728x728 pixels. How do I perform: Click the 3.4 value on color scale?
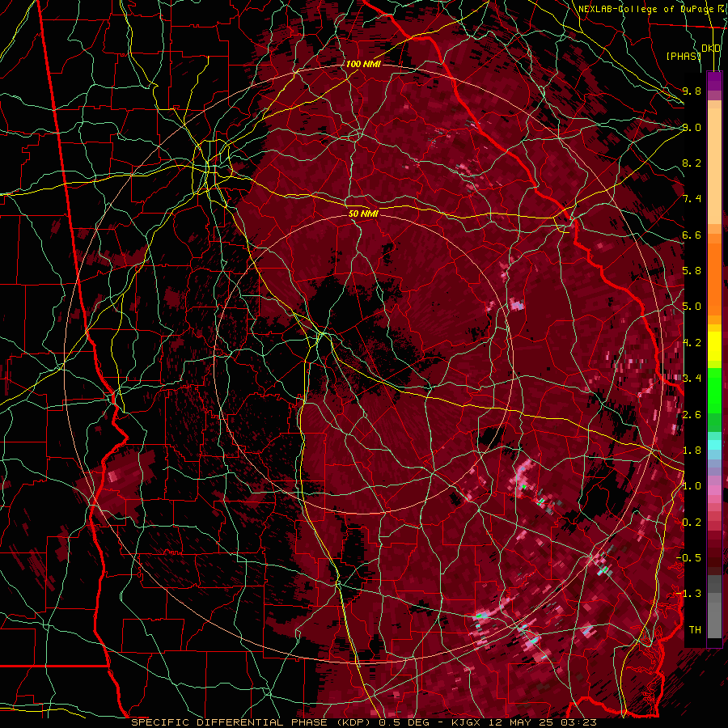[x=692, y=379]
